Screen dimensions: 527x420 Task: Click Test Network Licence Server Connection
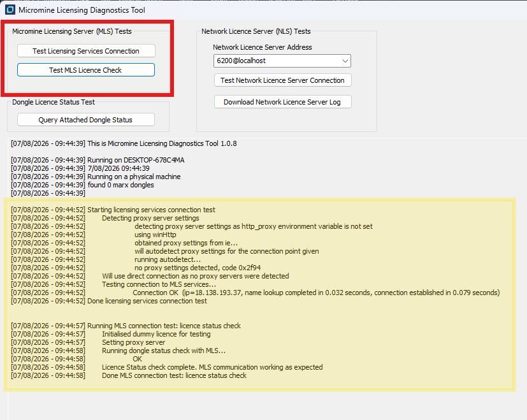click(x=283, y=80)
